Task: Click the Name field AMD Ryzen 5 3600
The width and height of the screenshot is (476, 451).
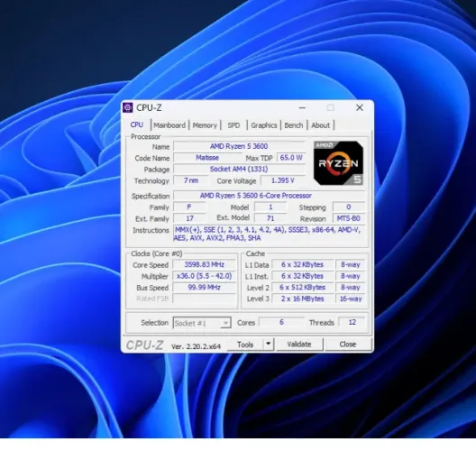Action: [x=239, y=146]
